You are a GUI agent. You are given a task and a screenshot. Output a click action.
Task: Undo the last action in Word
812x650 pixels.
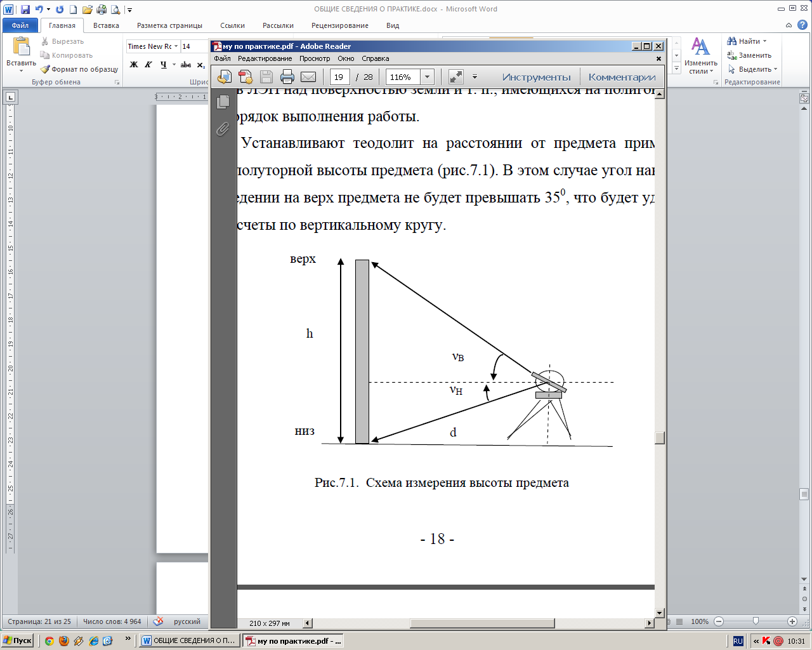click(x=39, y=10)
